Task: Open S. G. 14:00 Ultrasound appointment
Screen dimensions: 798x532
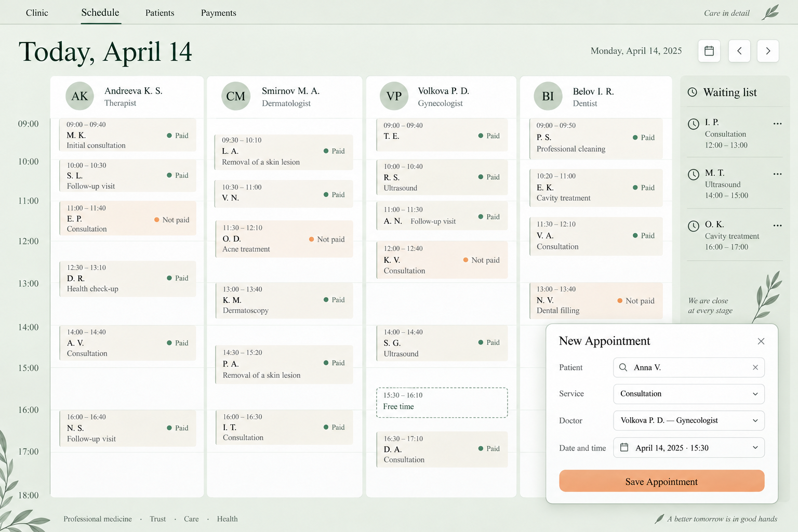Action: pos(442,343)
